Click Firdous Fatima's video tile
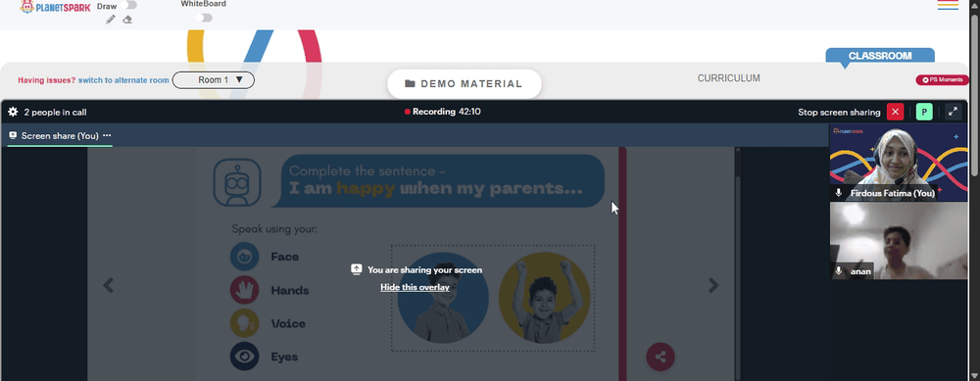The image size is (980, 381). pyautogui.click(x=898, y=163)
